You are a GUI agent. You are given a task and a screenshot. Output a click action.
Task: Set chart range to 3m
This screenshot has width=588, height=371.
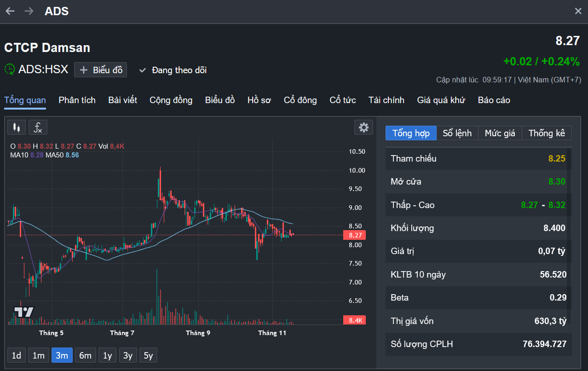(62, 355)
